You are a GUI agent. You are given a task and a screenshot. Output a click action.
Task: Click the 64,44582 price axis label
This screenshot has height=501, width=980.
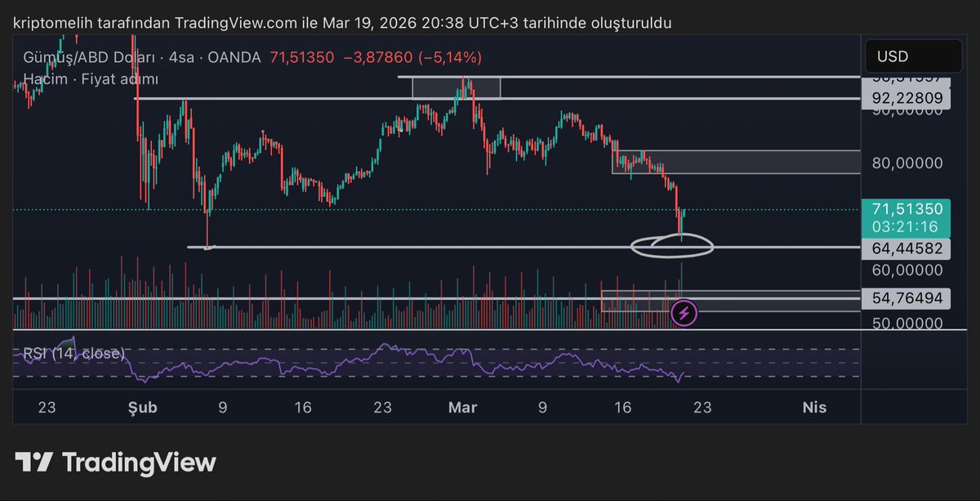coord(906,248)
